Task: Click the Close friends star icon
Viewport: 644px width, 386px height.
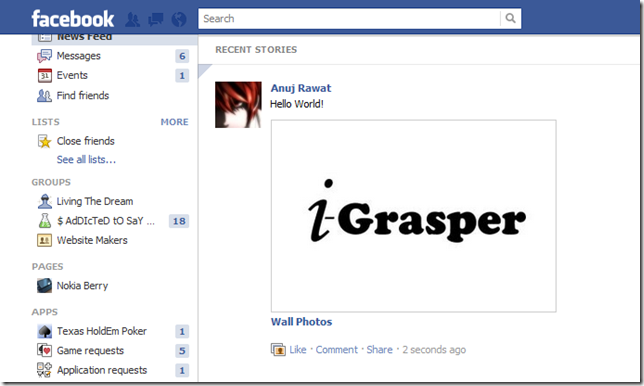Action: [x=44, y=141]
